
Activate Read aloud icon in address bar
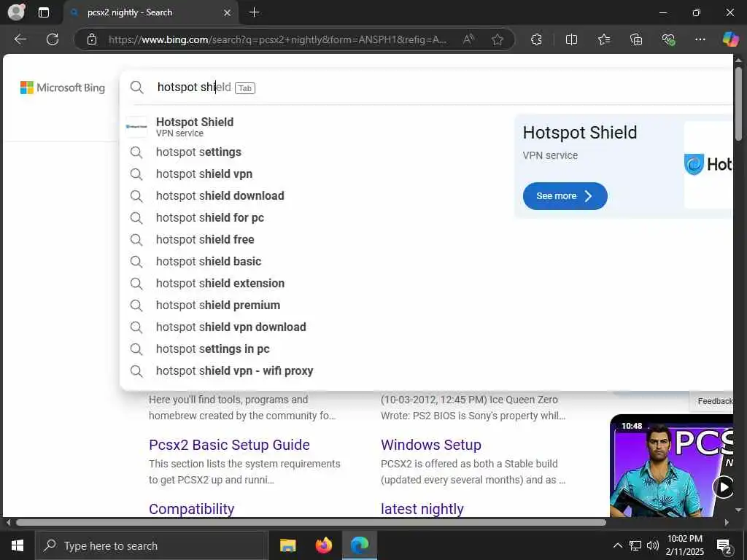pos(468,39)
